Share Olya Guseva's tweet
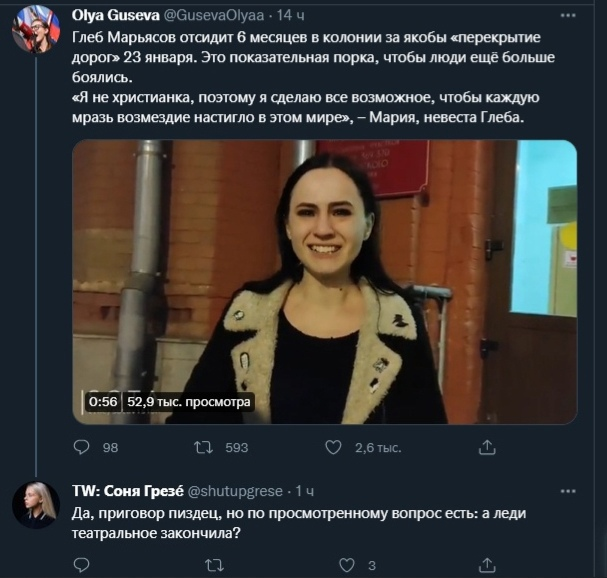The height and width of the screenshot is (578, 607). (488, 447)
